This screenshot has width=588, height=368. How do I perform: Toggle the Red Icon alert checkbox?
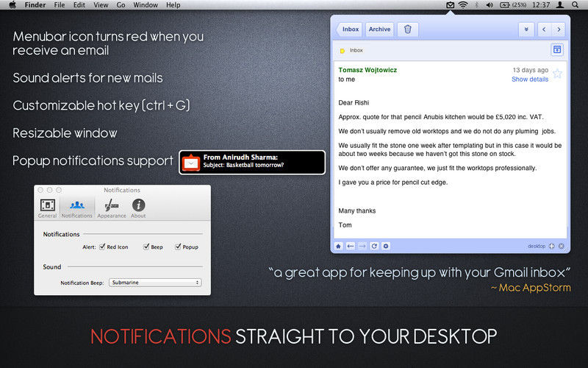(102, 247)
